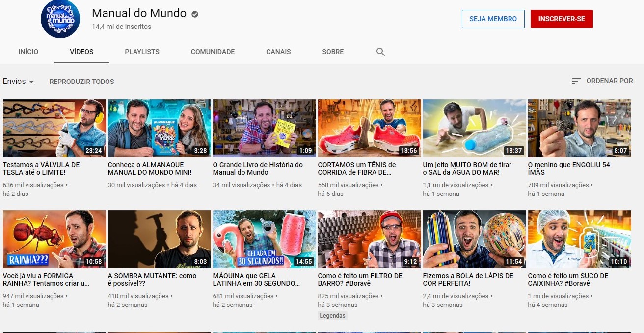Click the 18:37 duration badge

pyautogui.click(x=513, y=151)
